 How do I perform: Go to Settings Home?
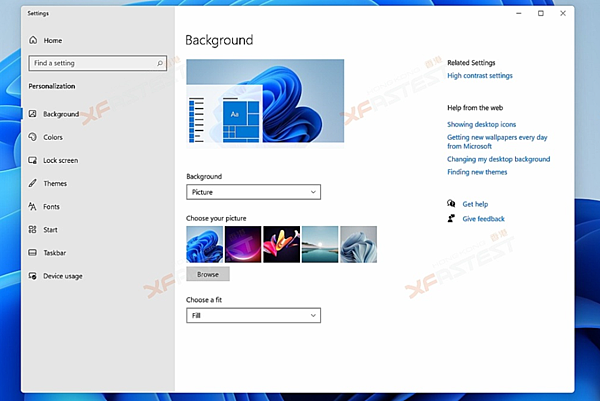click(x=98, y=40)
